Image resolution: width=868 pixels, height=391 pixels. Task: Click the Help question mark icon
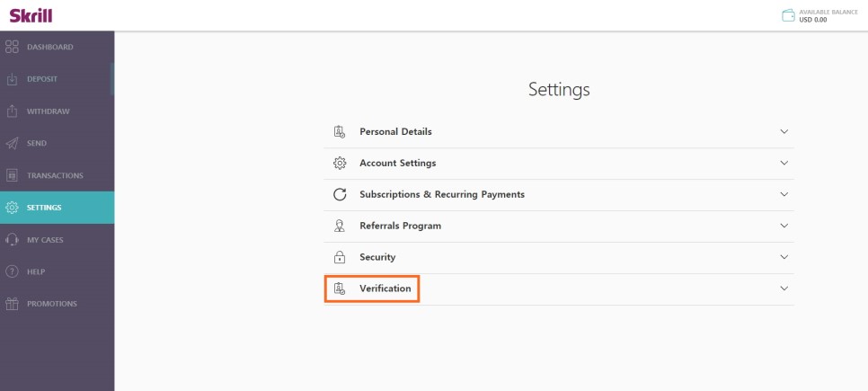13,271
